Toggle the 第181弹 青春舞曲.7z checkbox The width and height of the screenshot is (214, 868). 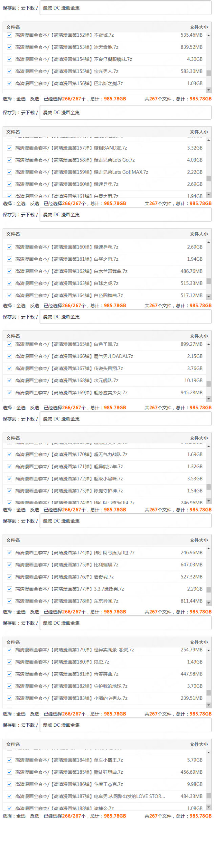click(x=9, y=674)
